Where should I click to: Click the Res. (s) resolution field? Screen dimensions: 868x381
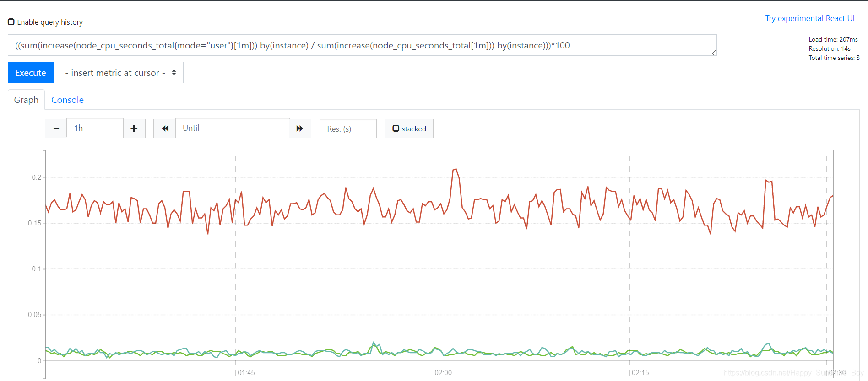tap(348, 129)
